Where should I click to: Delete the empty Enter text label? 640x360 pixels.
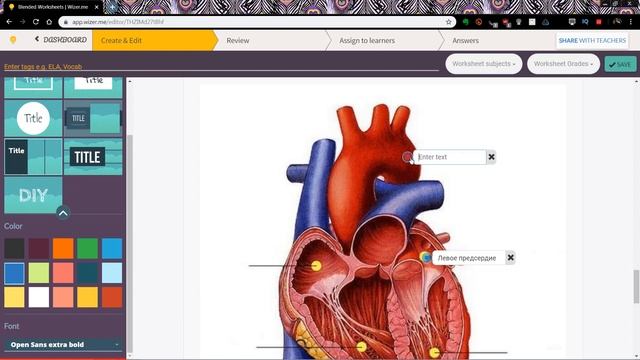point(491,157)
